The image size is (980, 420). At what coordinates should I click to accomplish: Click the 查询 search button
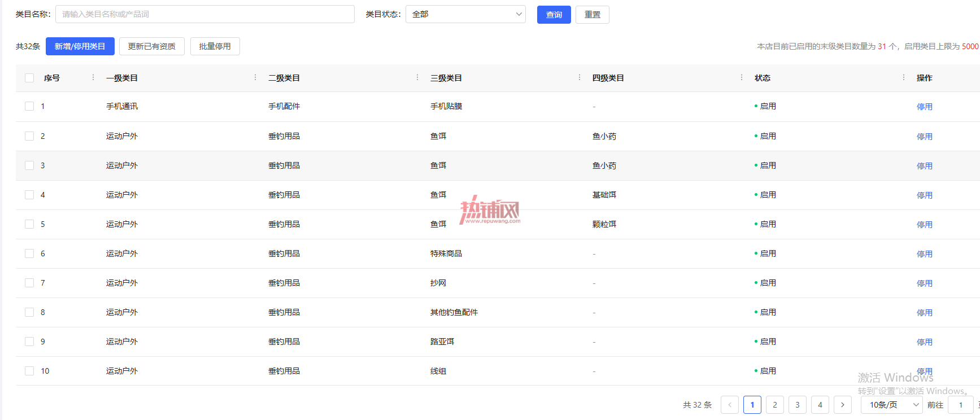coord(554,15)
